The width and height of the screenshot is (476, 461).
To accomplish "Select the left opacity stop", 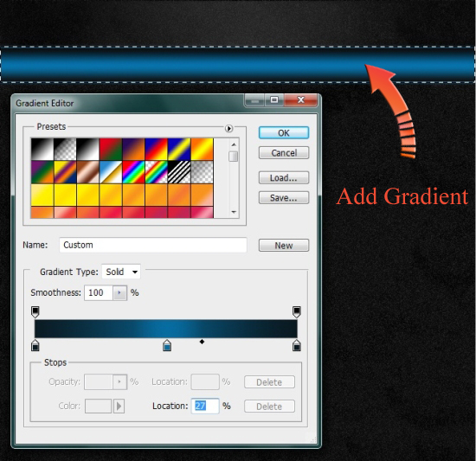I will click(x=35, y=311).
